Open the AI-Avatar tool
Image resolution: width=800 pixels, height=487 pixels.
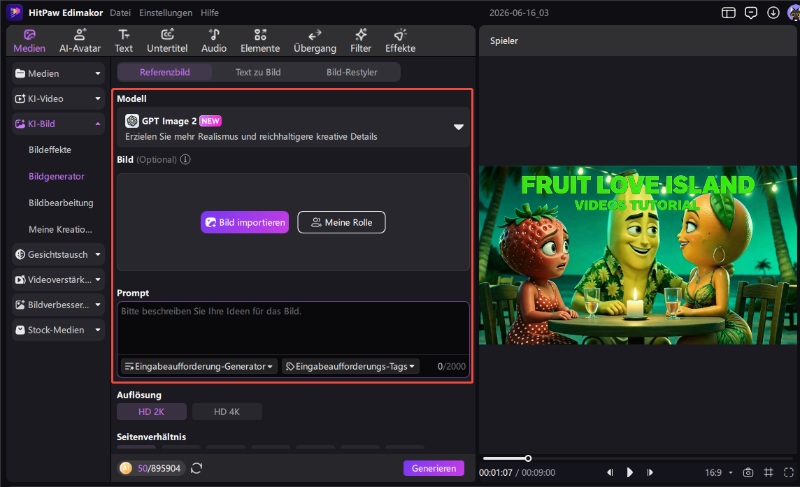[x=80, y=41]
